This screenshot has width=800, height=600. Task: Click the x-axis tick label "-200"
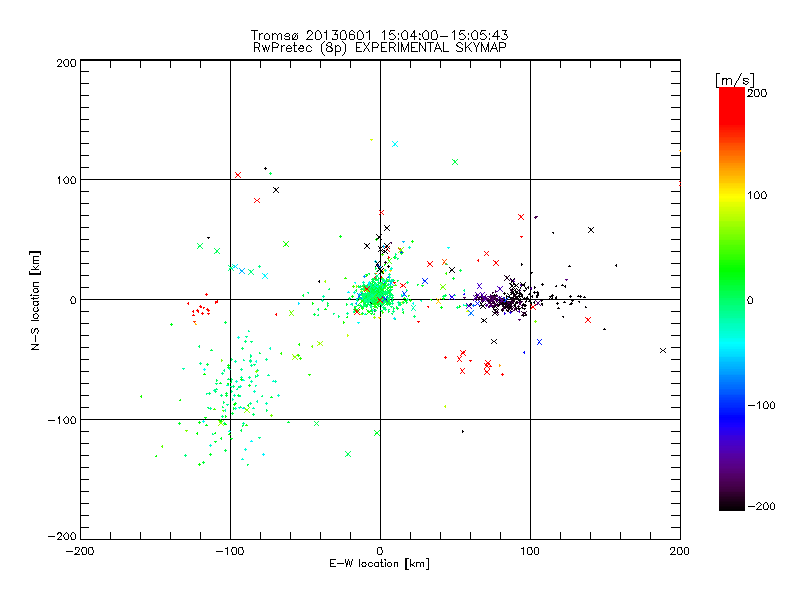(x=80, y=551)
